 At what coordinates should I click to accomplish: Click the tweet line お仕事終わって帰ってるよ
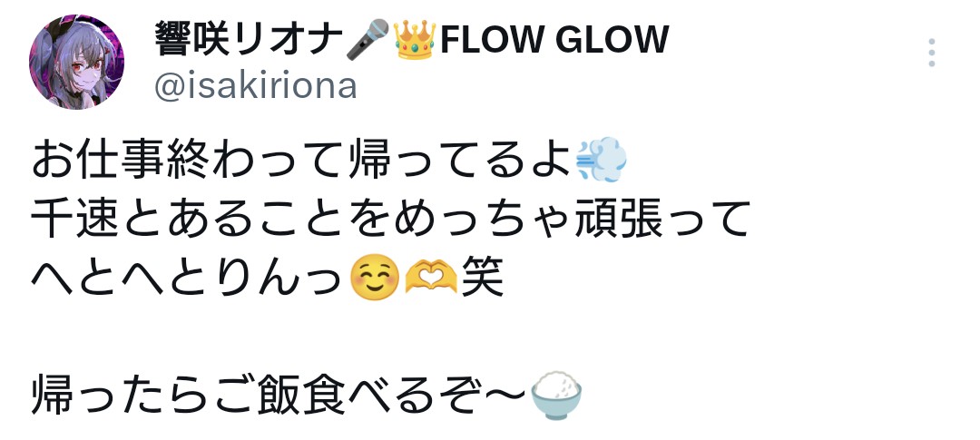pyautogui.click(x=302, y=160)
